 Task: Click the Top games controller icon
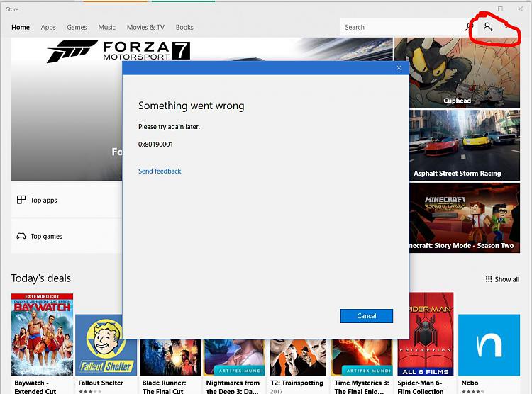click(x=21, y=236)
